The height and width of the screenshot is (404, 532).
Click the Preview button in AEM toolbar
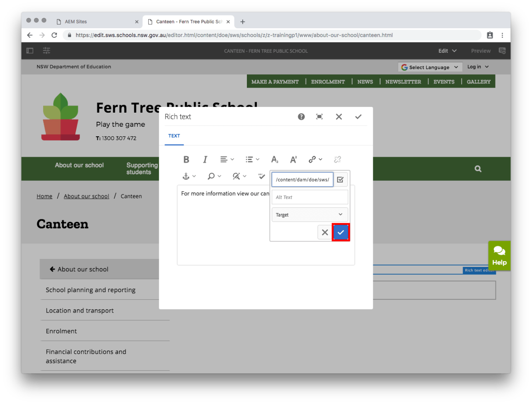coord(481,51)
